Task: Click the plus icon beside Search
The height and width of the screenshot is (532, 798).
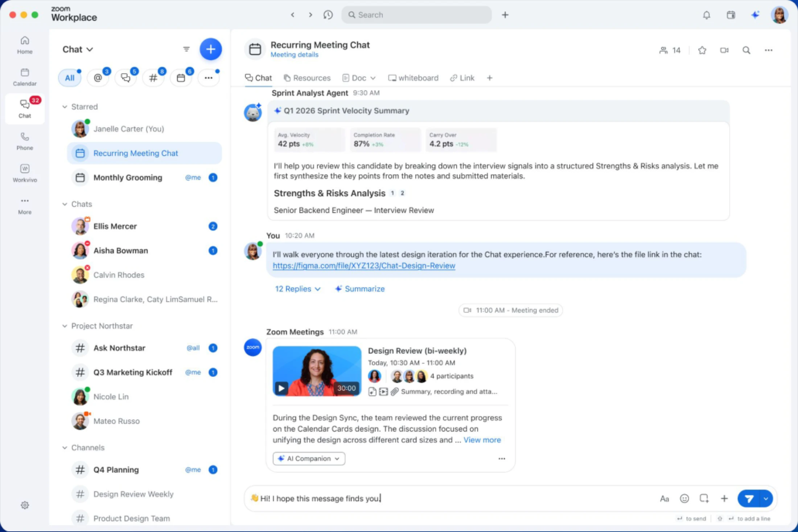Action: click(x=505, y=15)
